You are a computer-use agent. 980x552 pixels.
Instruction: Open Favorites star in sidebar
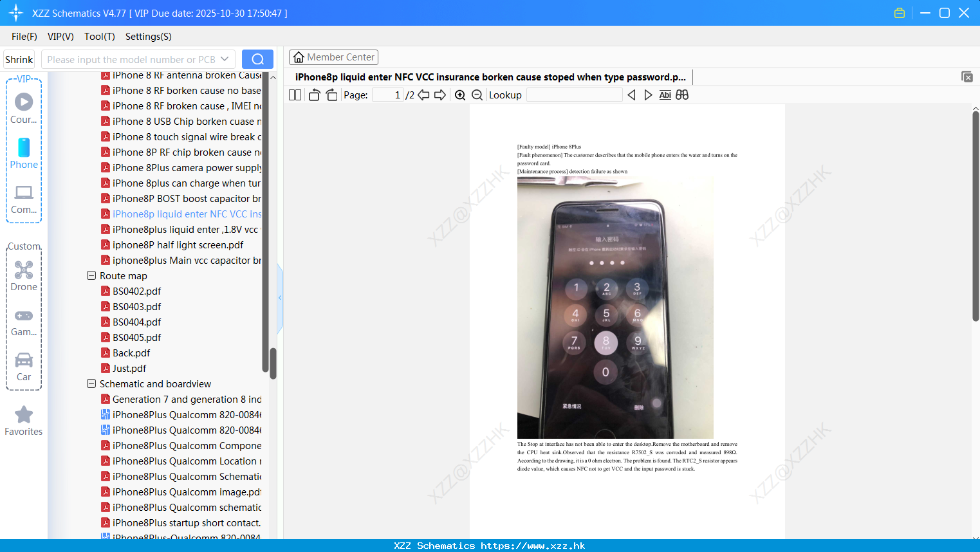pyautogui.click(x=24, y=421)
